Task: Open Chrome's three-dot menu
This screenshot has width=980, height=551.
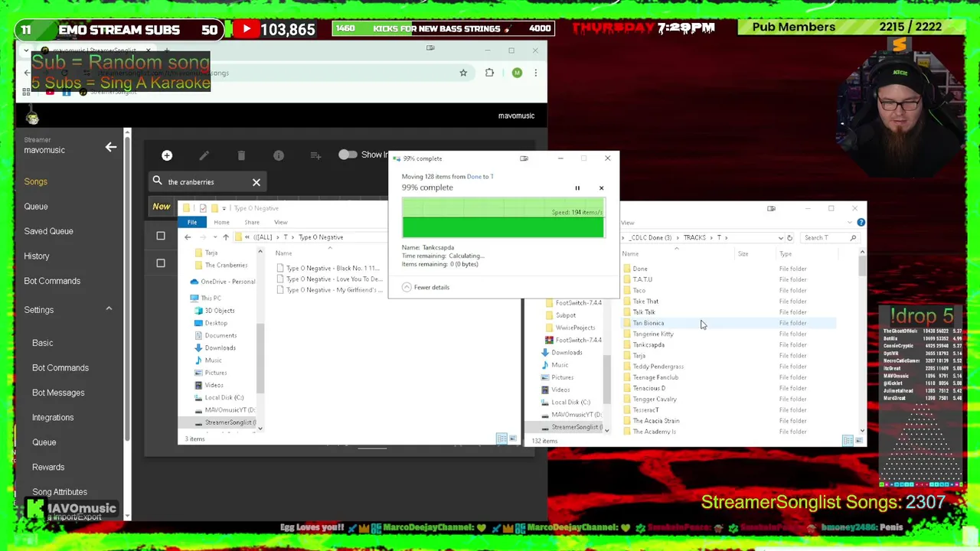Action: pyautogui.click(x=535, y=73)
